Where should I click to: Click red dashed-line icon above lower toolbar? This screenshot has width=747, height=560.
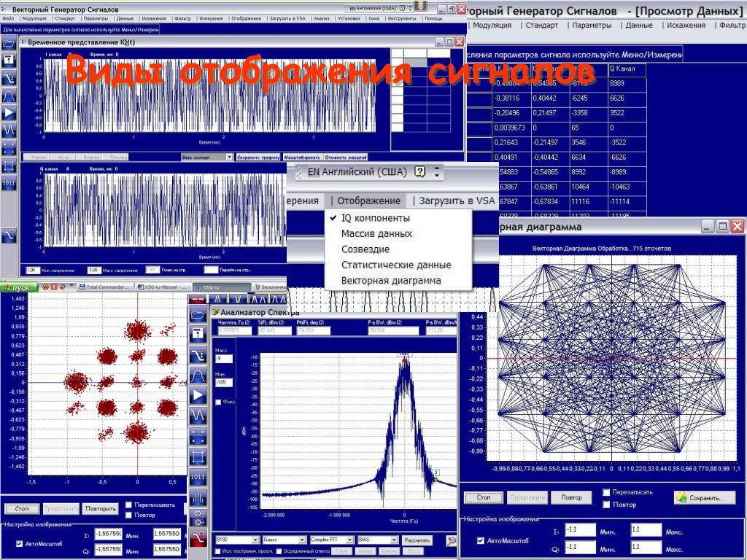(x=198, y=299)
